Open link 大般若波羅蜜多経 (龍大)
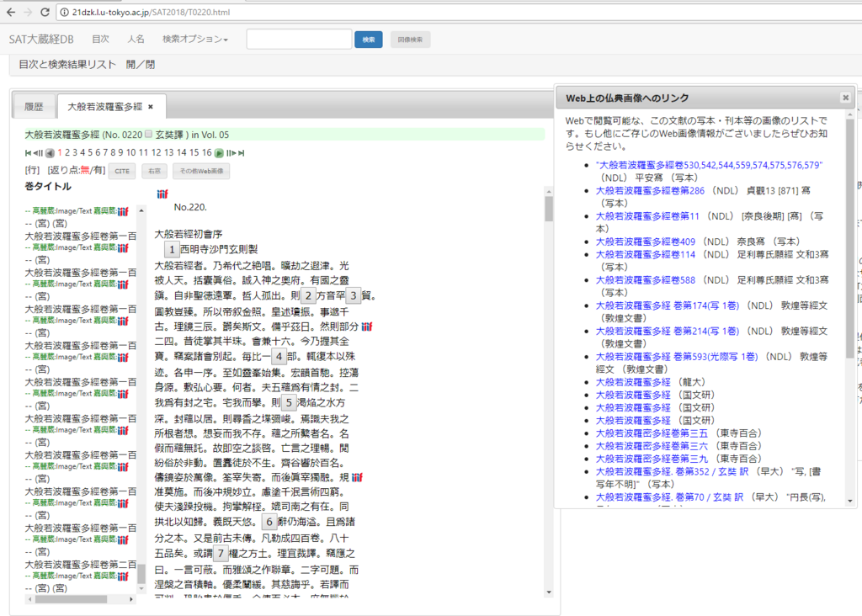The width and height of the screenshot is (862, 616). tap(633, 382)
